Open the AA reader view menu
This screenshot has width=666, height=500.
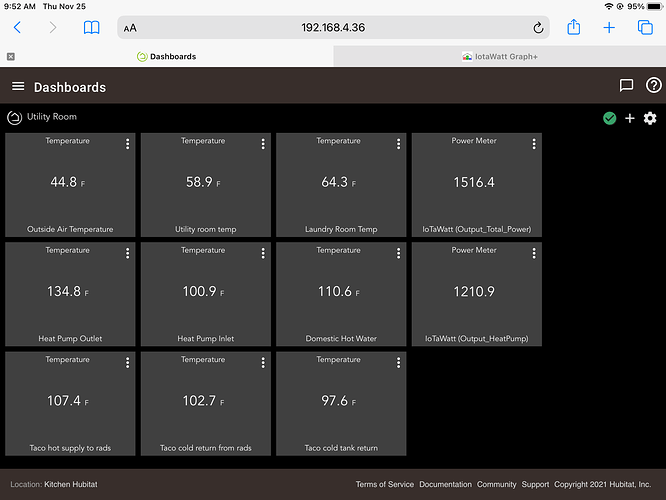pyautogui.click(x=130, y=28)
